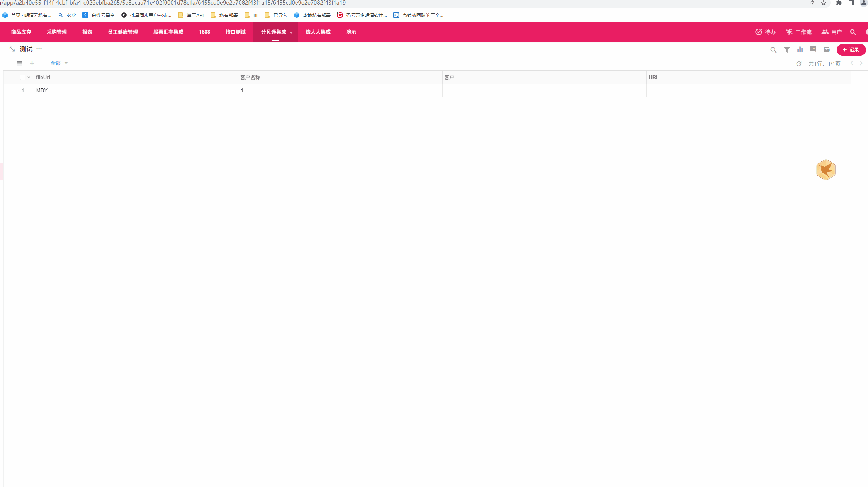
Task: Expand the 全部 view dropdown arrow
Action: point(66,63)
